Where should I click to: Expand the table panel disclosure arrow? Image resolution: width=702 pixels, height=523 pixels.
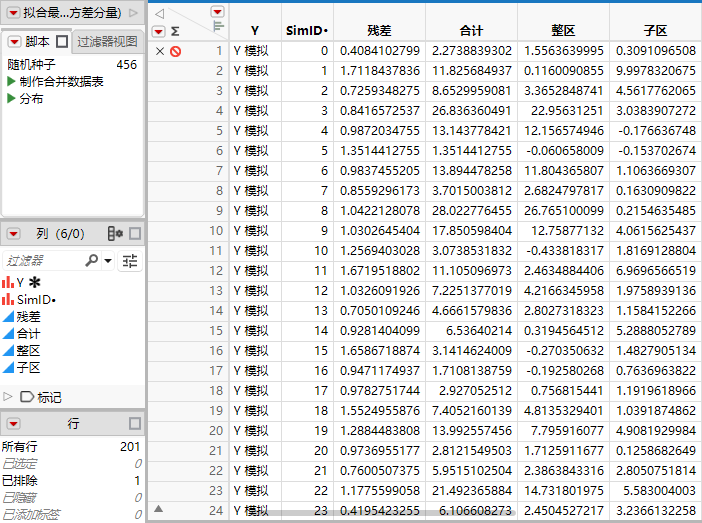133,13
